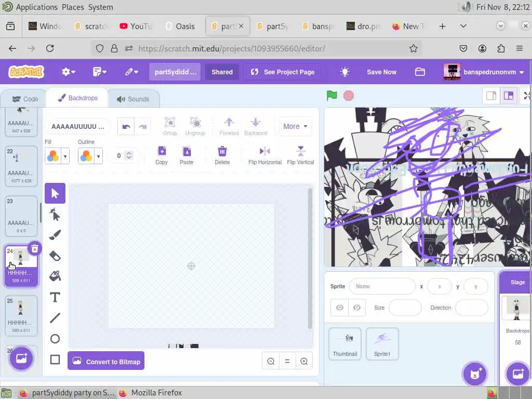Reset paint canvas zoom
This screenshot has width=532, height=399.
coord(287,362)
